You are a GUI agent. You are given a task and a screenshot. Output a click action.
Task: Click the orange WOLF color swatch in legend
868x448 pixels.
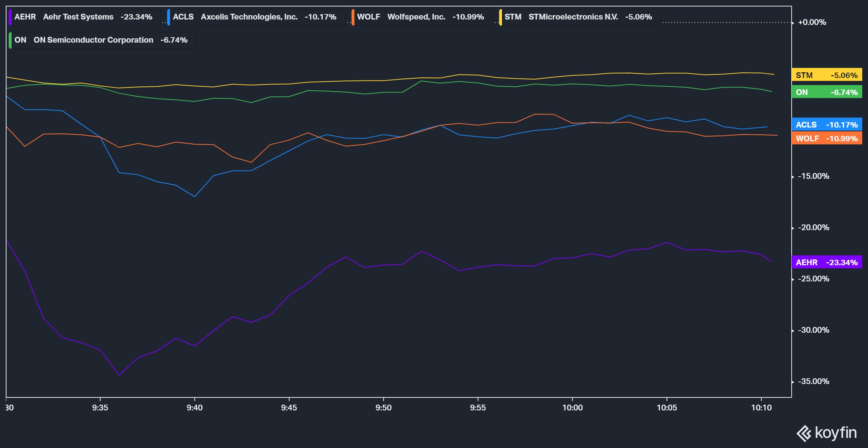click(353, 17)
